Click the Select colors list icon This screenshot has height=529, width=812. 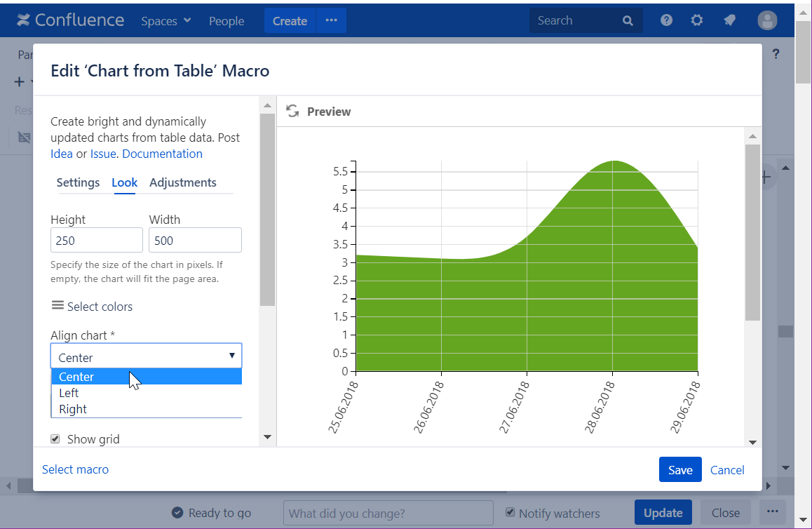point(57,306)
